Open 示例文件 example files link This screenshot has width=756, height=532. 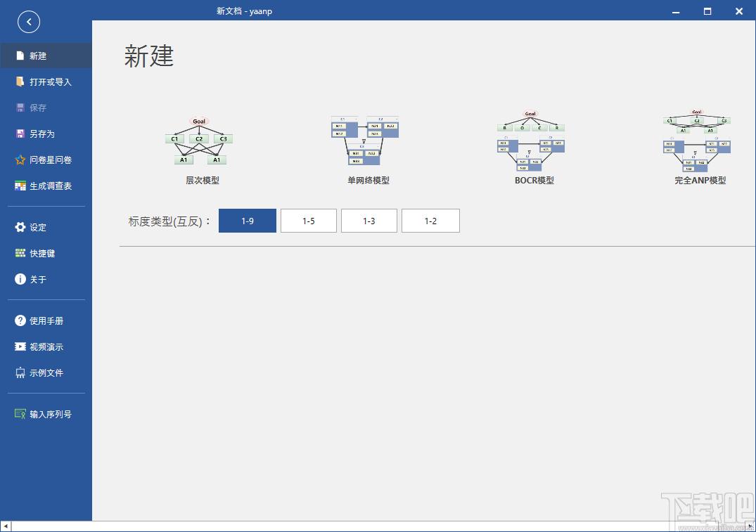[x=46, y=373]
